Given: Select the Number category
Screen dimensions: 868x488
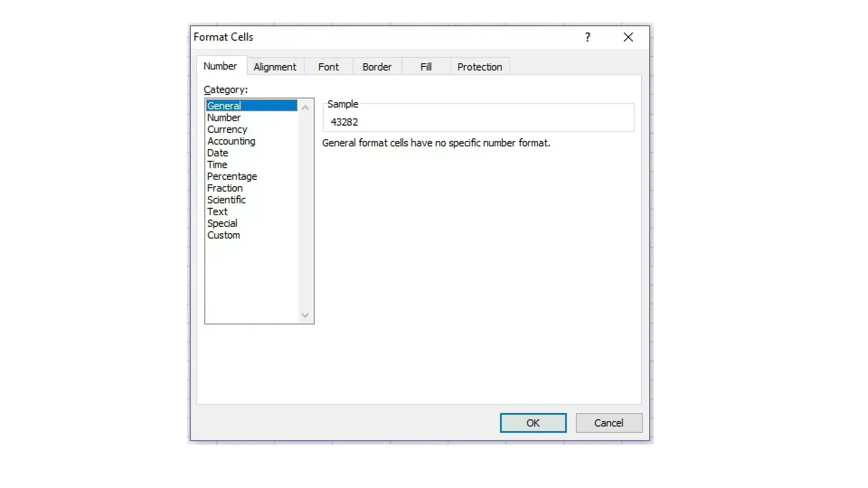Looking at the screenshot, I should 224,117.
